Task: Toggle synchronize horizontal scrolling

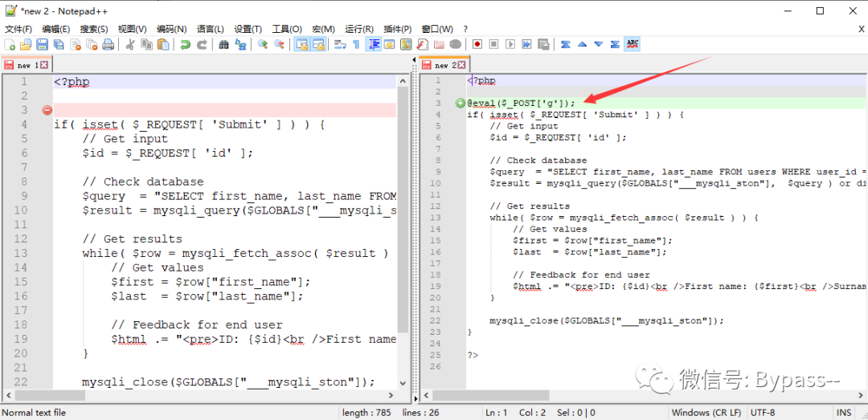Action: [x=317, y=44]
